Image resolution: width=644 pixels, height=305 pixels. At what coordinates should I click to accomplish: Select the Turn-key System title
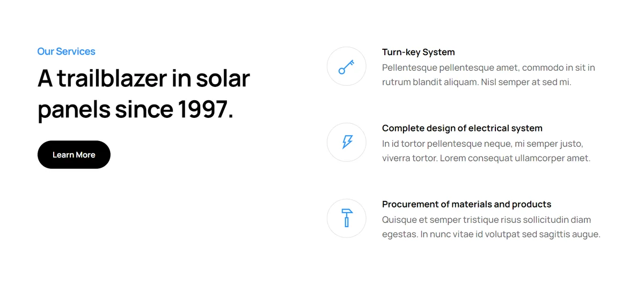(x=419, y=52)
